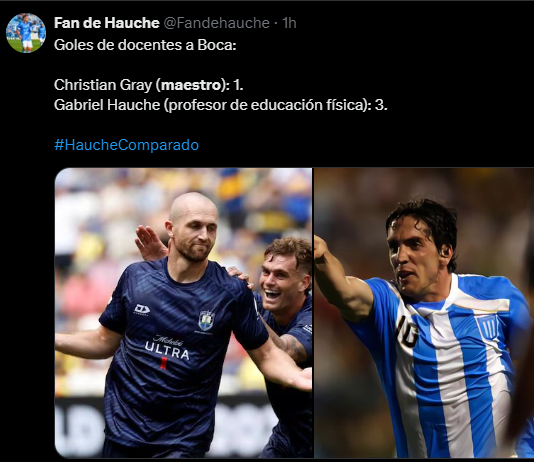Viewport: 534px width, 462px height.
Task: Open the left photo of bald player
Action: point(184,313)
